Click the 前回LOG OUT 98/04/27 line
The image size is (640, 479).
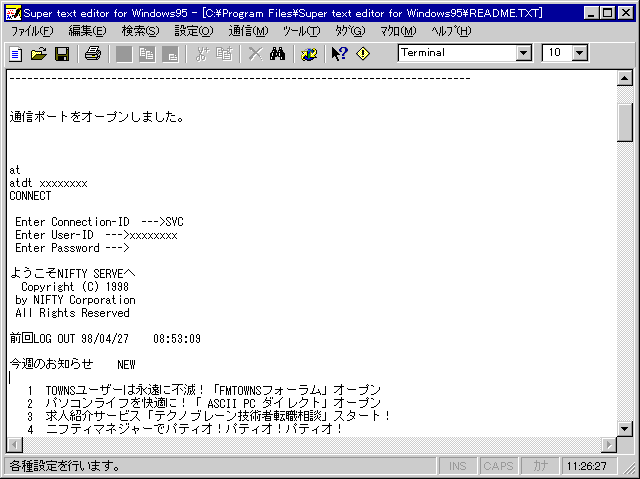point(105,339)
